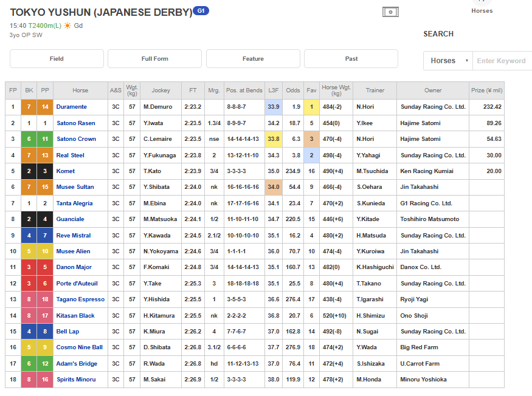Click jockey M.Demuro cell
Screen dimensions: 532x396
coord(161,107)
